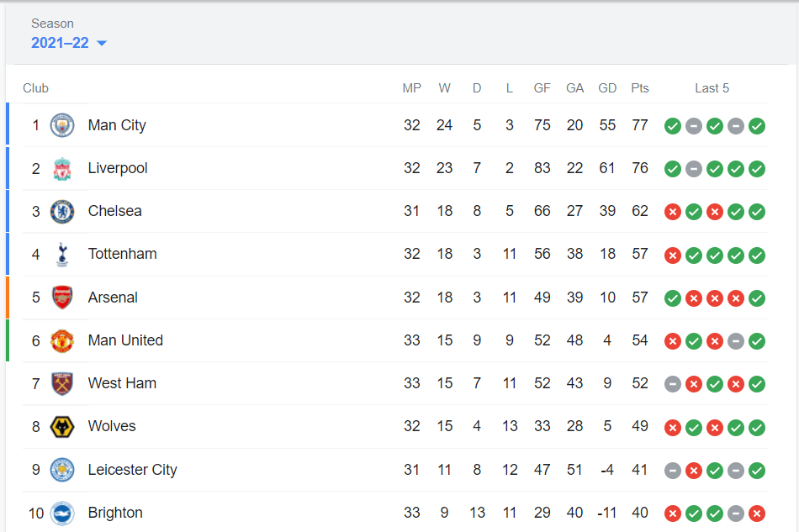799x532 pixels.
Task: Open the Man City team link
Action: point(117,125)
